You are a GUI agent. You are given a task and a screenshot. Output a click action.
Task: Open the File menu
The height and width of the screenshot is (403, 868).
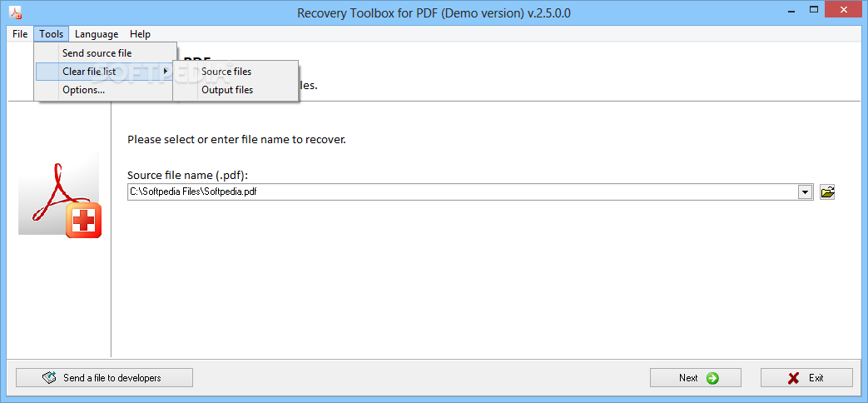tap(20, 34)
